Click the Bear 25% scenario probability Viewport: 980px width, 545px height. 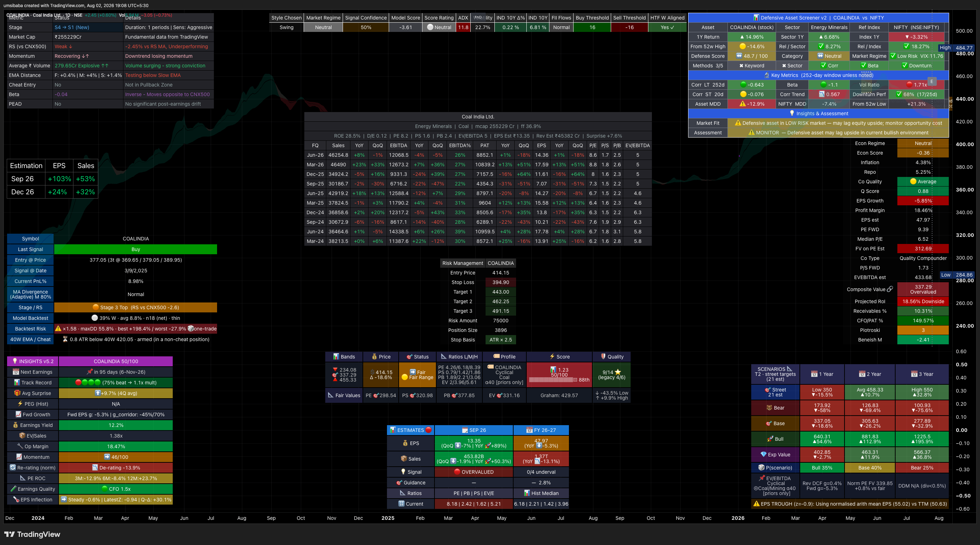tap(922, 467)
